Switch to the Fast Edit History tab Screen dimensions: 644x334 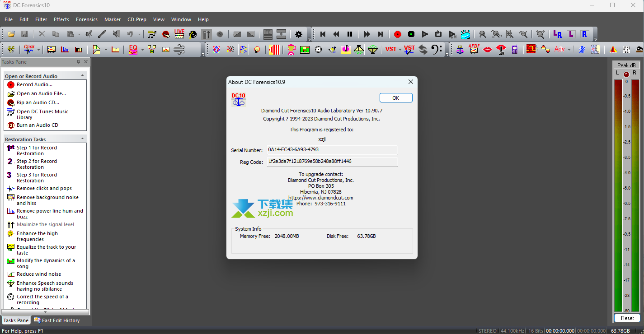click(x=57, y=320)
